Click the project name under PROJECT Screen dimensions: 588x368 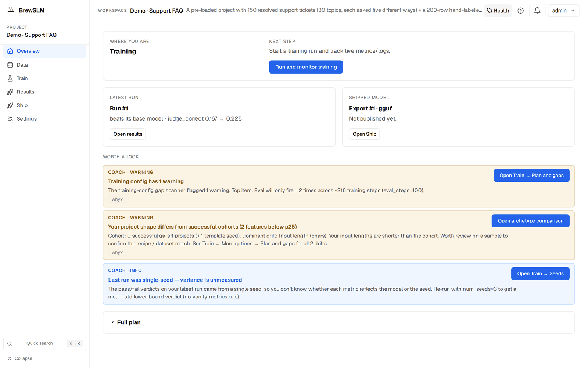pos(32,35)
